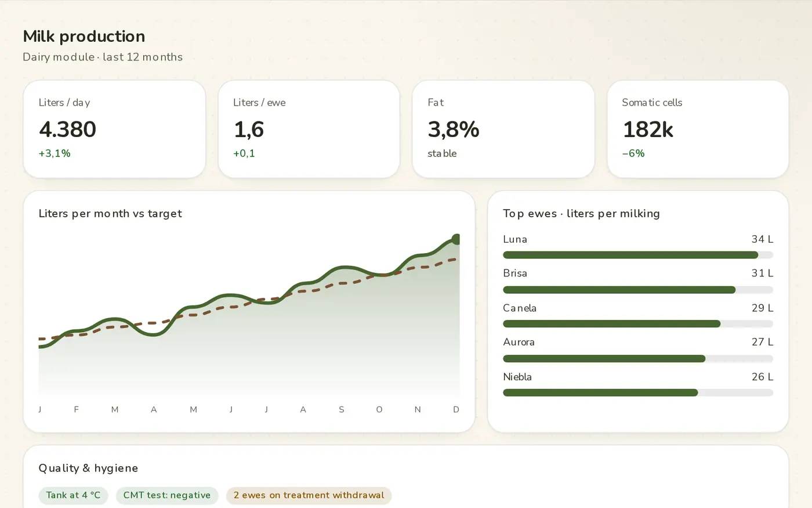Click Brisa's liters progress bar

pos(638,290)
